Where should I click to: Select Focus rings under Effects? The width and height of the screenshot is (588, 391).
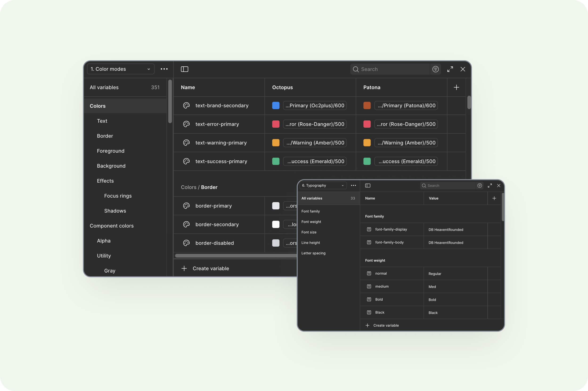click(x=118, y=196)
